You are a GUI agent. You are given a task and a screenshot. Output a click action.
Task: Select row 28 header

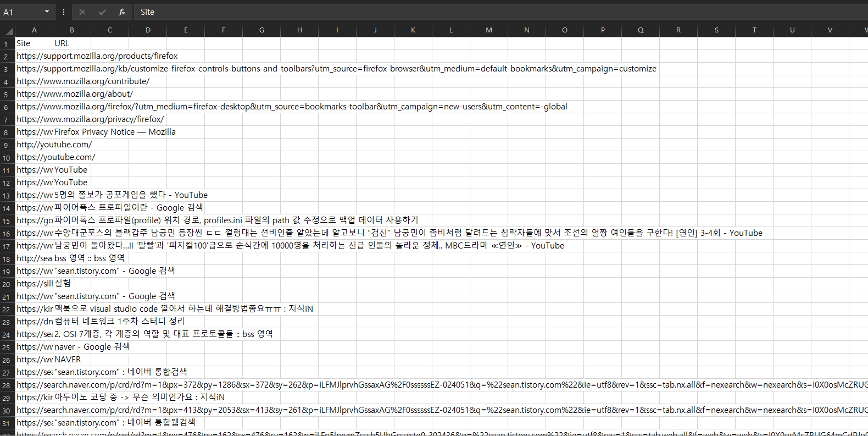pos(7,385)
